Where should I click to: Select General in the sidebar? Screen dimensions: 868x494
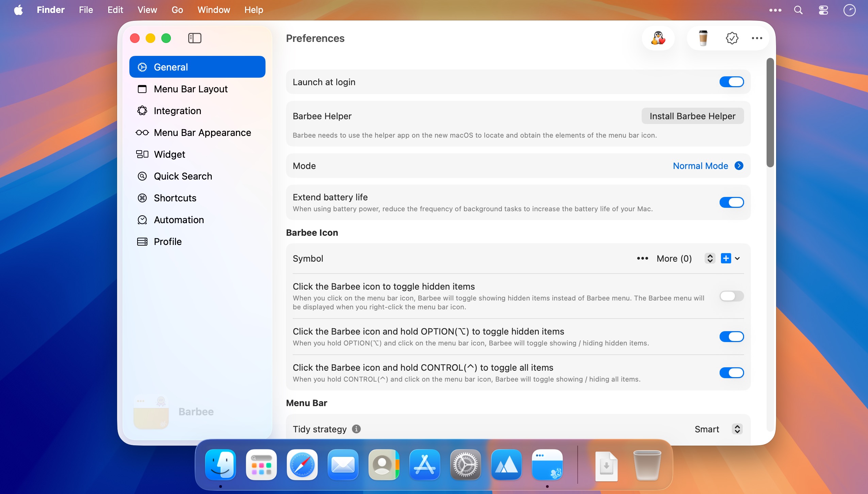click(x=197, y=67)
